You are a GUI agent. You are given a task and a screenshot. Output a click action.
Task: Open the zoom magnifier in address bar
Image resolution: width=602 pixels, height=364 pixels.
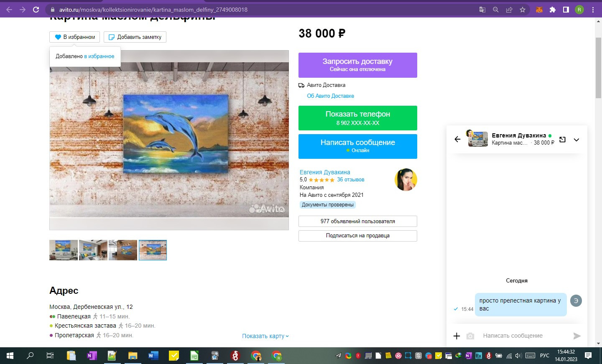coord(495,9)
